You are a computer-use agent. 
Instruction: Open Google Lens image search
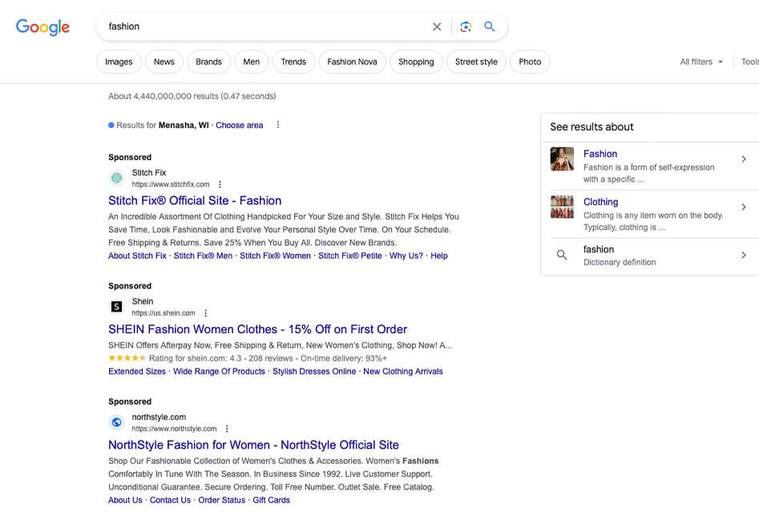[x=466, y=26]
